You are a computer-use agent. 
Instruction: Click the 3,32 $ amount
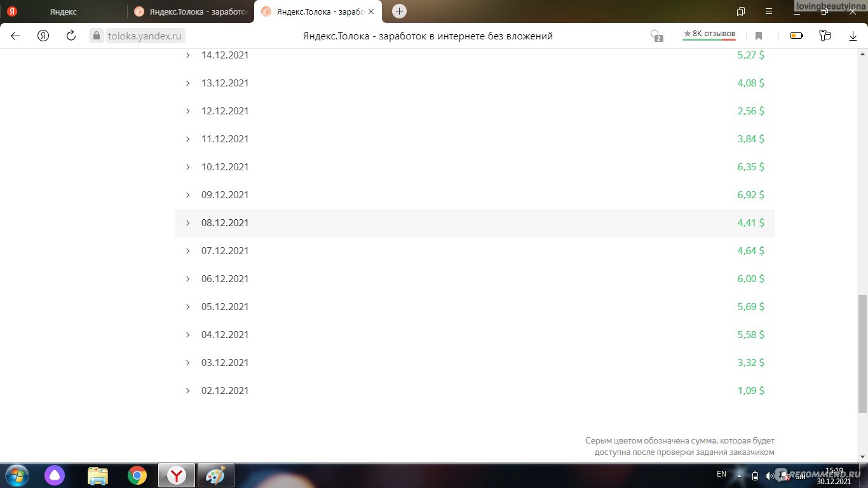(750, 363)
